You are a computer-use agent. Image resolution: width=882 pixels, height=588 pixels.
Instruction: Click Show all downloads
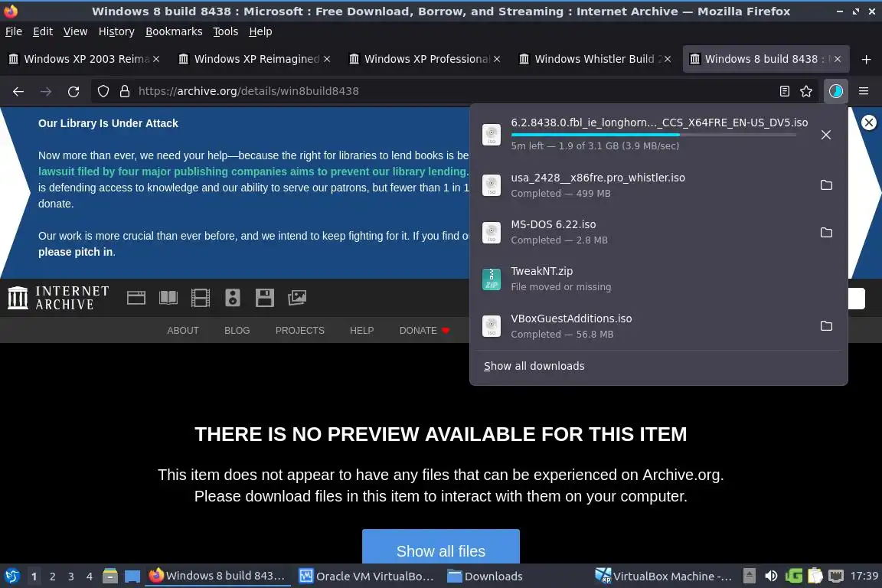click(534, 366)
